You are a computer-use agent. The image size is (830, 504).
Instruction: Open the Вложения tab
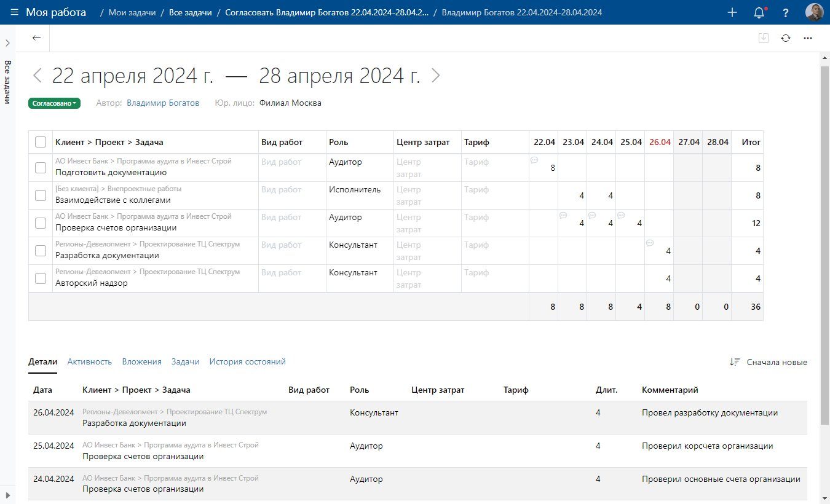[x=141, y=362]
